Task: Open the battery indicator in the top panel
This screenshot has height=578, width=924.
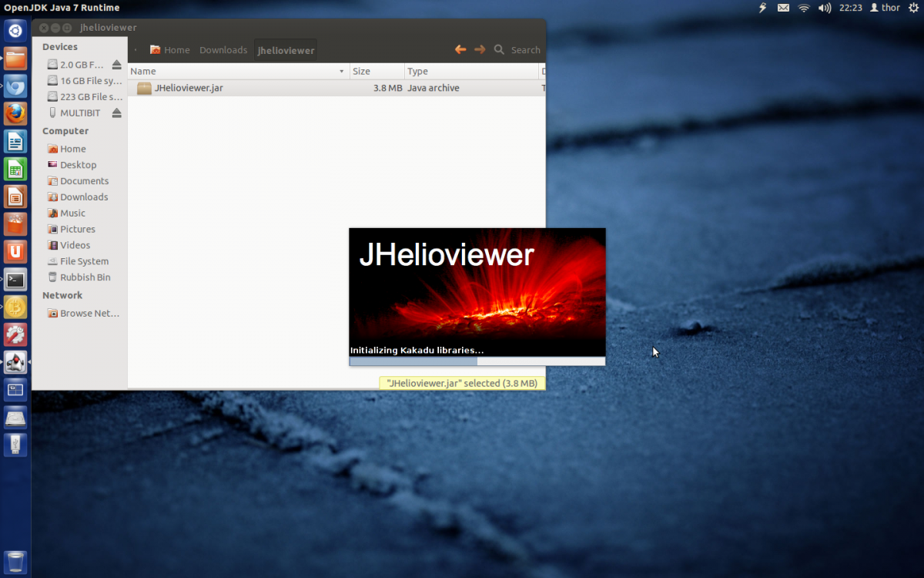Action: tap(763, 8)
